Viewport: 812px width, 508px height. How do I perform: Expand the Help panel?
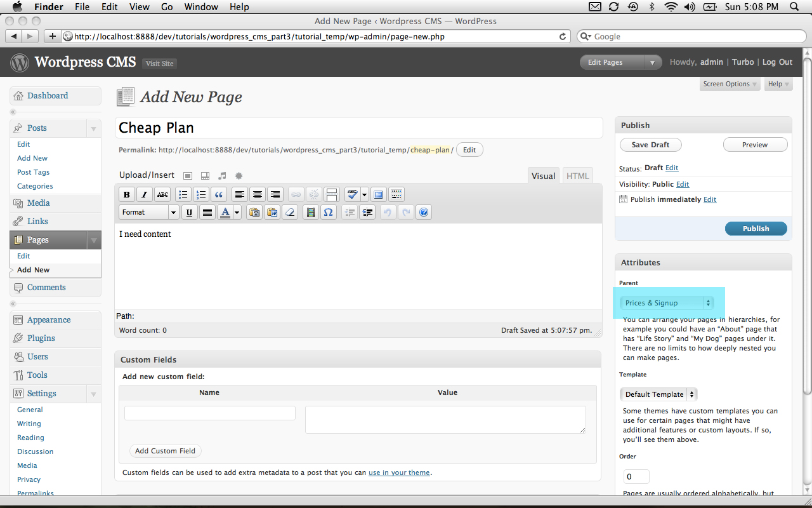pos(778,84)
